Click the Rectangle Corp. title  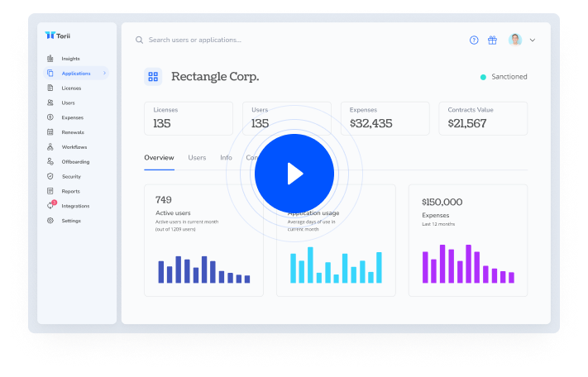click(215, 76)
